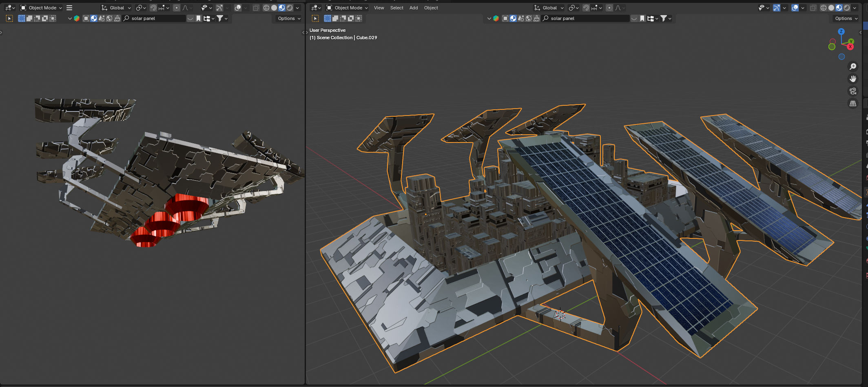Switch back to Solid viewport shading
The width and height of the screenshot is (868, 387).
tap(831, 7)
